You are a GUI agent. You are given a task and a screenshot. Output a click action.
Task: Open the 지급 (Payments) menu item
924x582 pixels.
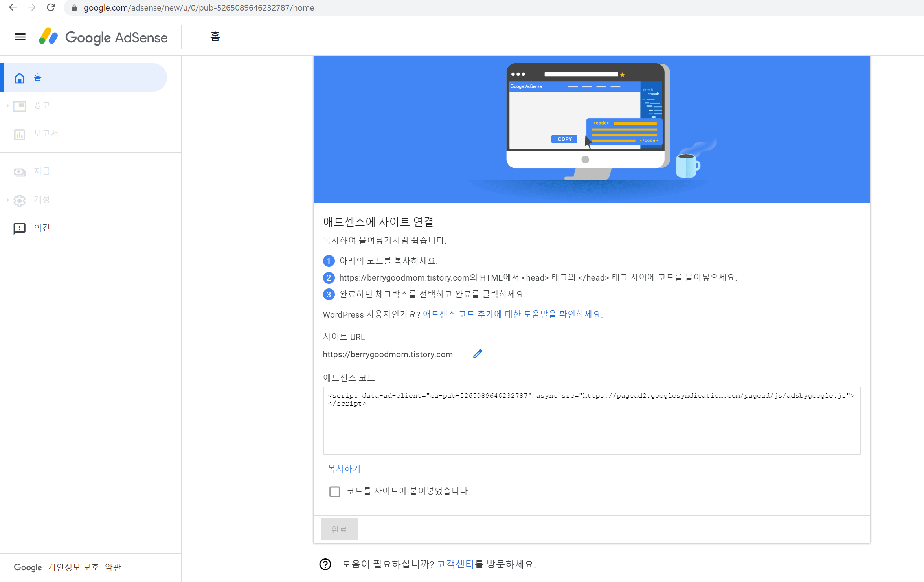[42, 171]
